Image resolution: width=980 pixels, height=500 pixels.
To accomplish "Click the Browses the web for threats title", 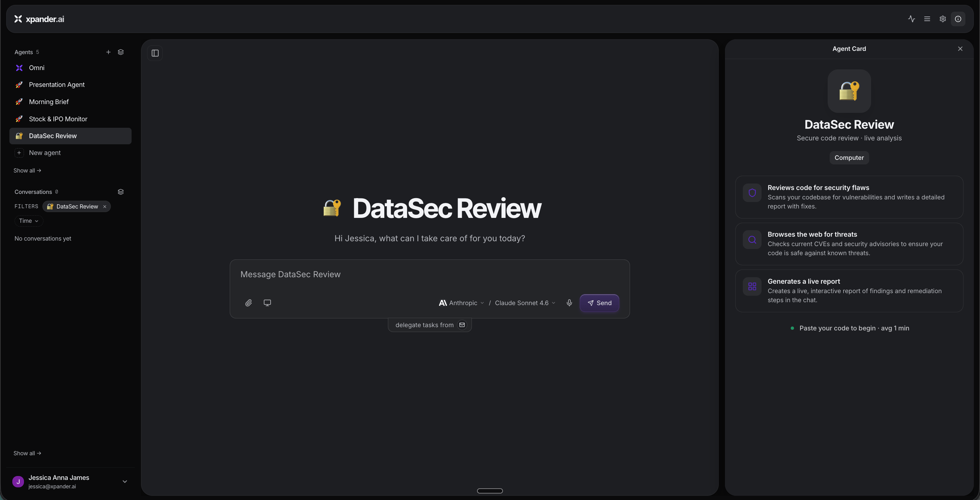I will coord(812,234).
